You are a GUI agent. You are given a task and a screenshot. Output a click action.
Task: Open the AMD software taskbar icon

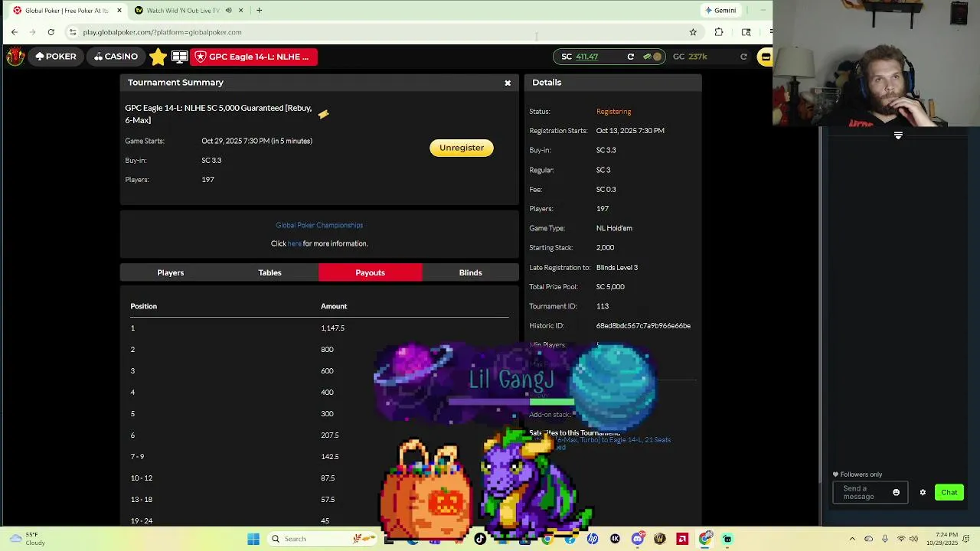[682, 539]
